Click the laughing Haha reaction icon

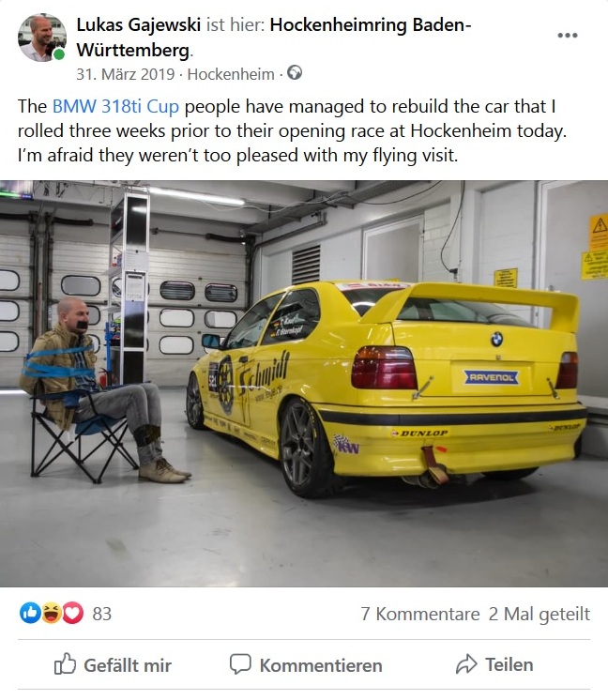[x=52, y=613]
